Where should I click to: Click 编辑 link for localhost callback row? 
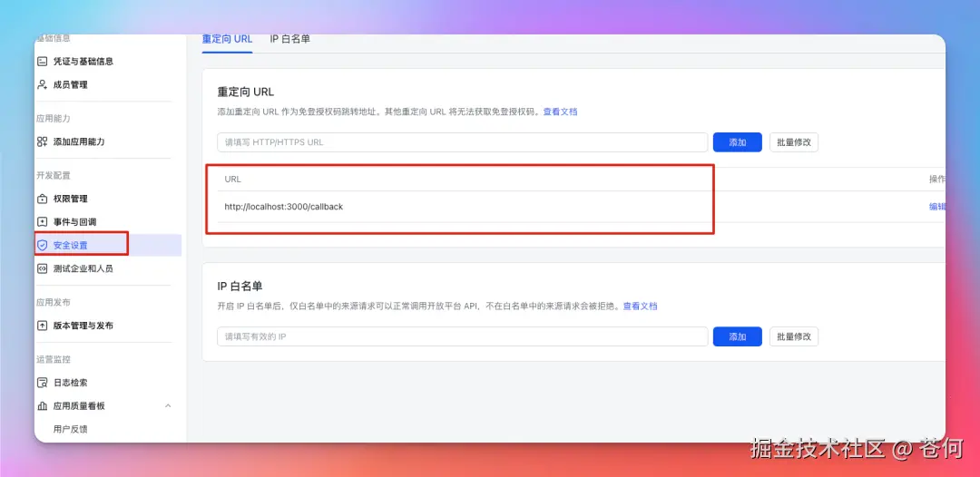936,207
